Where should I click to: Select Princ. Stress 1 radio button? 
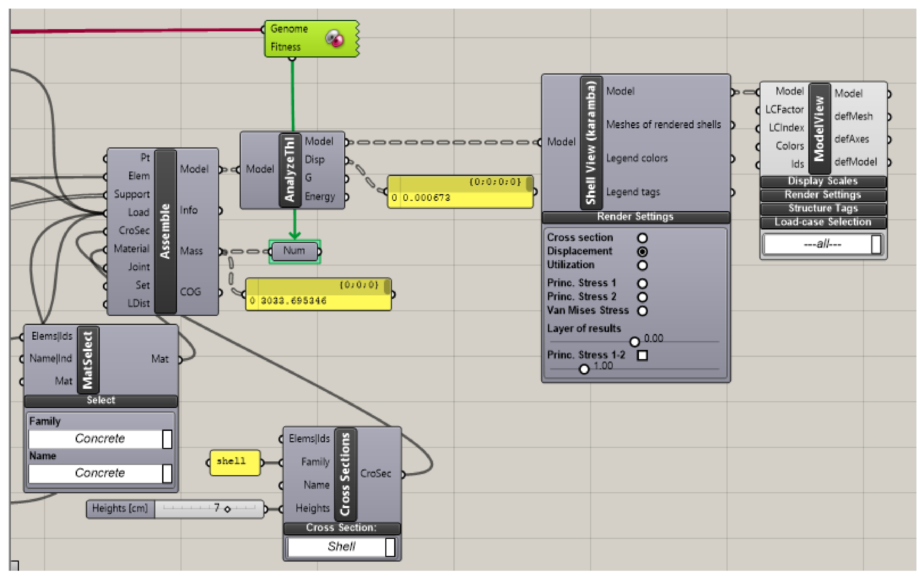point(642,283)
